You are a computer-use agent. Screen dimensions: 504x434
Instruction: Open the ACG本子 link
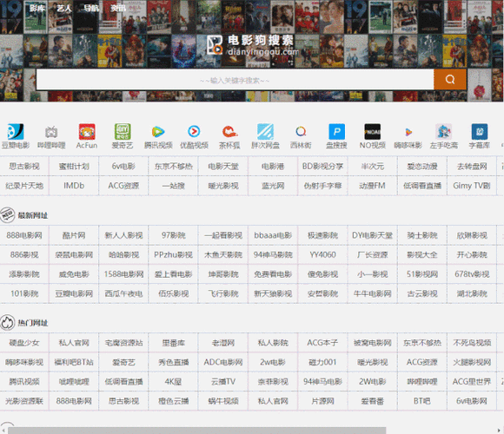(322, 343)
